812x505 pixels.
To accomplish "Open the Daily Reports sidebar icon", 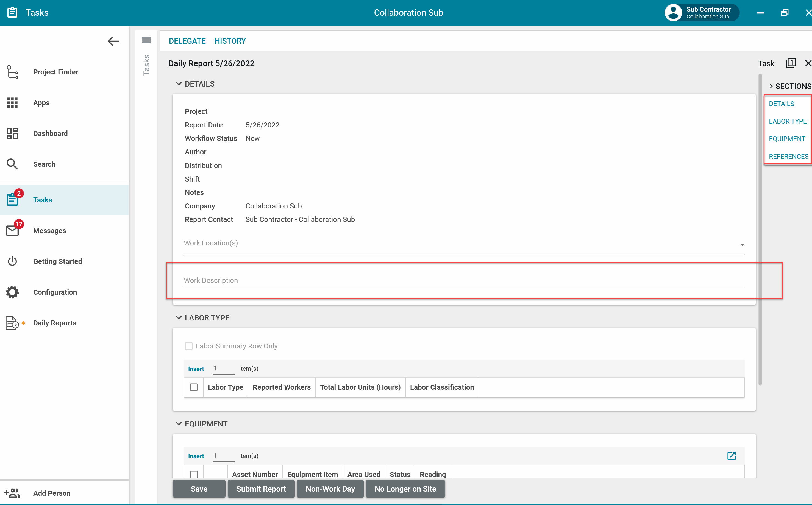I will pyautogui.click(x=12, y=323).
